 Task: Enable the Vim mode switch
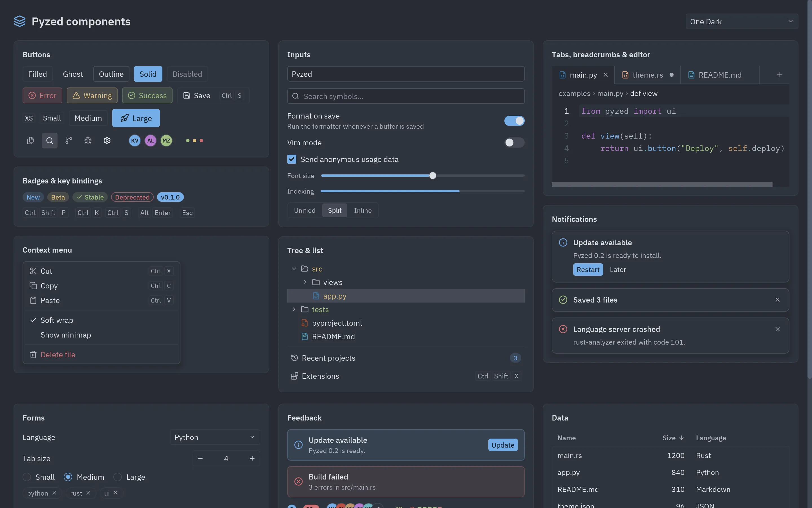(x=514, y=143)
